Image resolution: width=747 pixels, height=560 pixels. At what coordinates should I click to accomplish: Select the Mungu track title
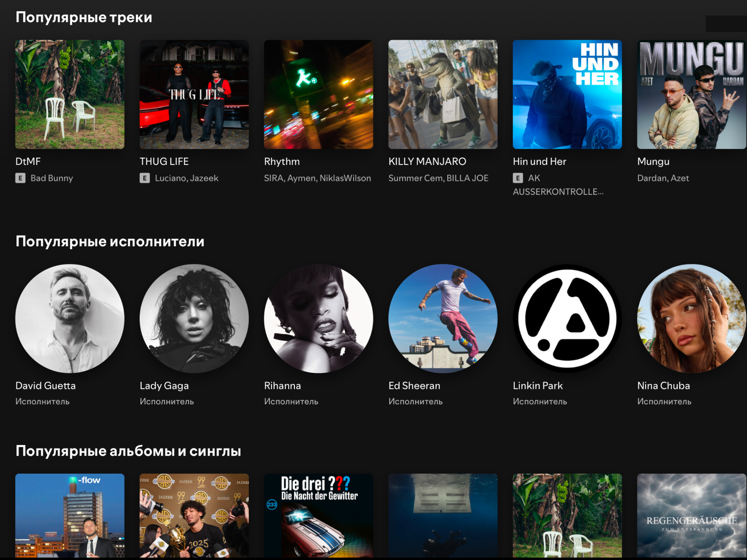coord(653,161)
